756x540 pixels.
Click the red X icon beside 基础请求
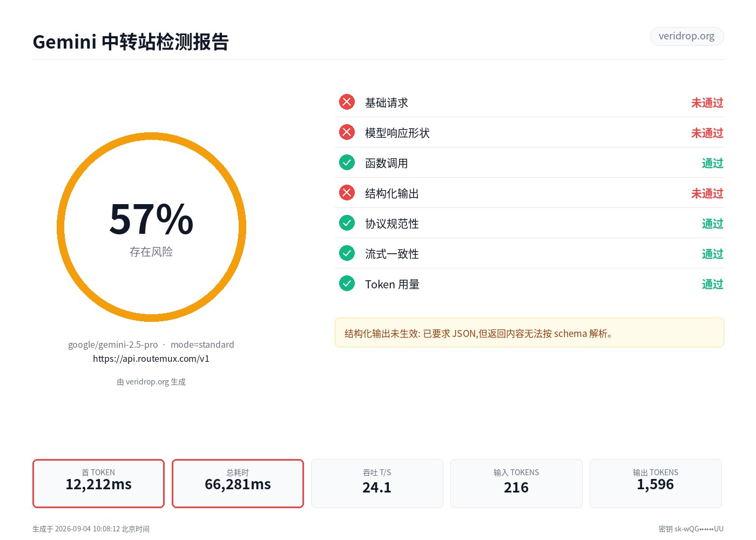(347, 102)
